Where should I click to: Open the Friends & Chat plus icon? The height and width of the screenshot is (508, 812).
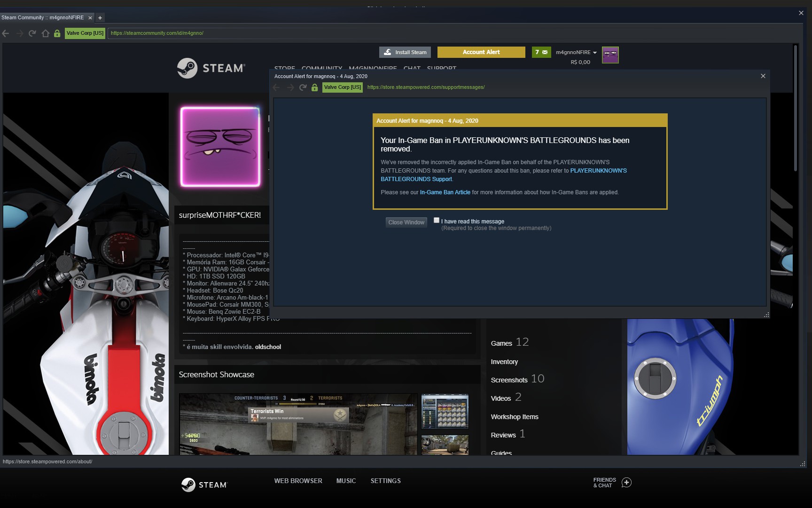point(626,483)
